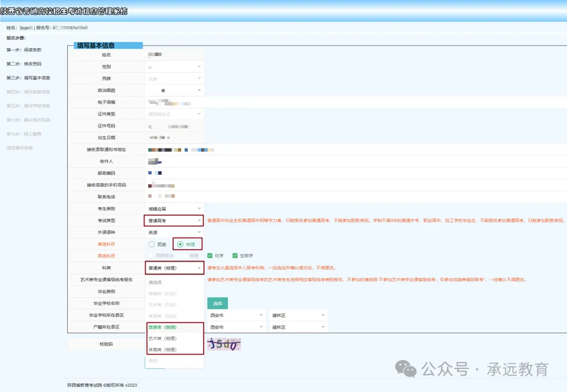
Task: Click the green 选择 button
Action: pos(217,303)
